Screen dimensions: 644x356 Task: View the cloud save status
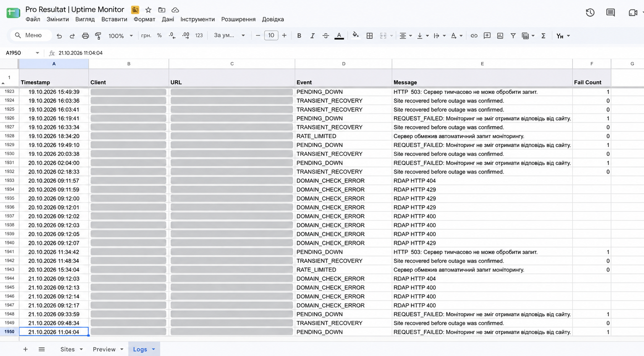tap(175, 10)
